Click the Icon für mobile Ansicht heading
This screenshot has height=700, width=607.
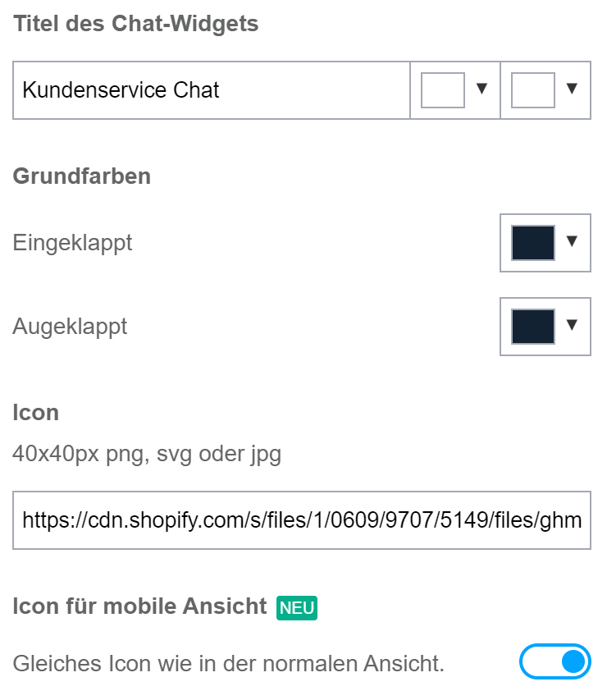pyautogui.click(x=139, y=606)
